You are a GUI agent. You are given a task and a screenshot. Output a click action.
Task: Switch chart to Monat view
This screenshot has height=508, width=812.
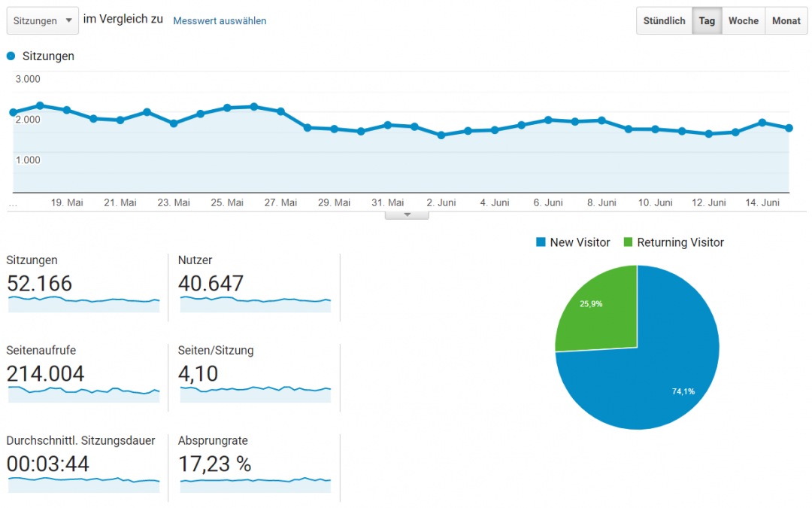786,21
